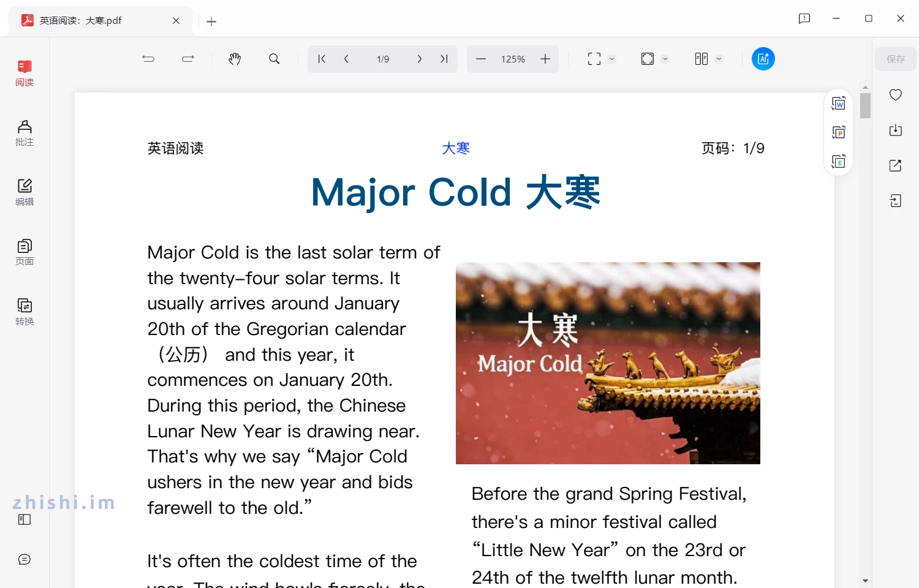Click the share export arrow icon
Viewport: 919px width, 588px height.
[x=896, y=165]
